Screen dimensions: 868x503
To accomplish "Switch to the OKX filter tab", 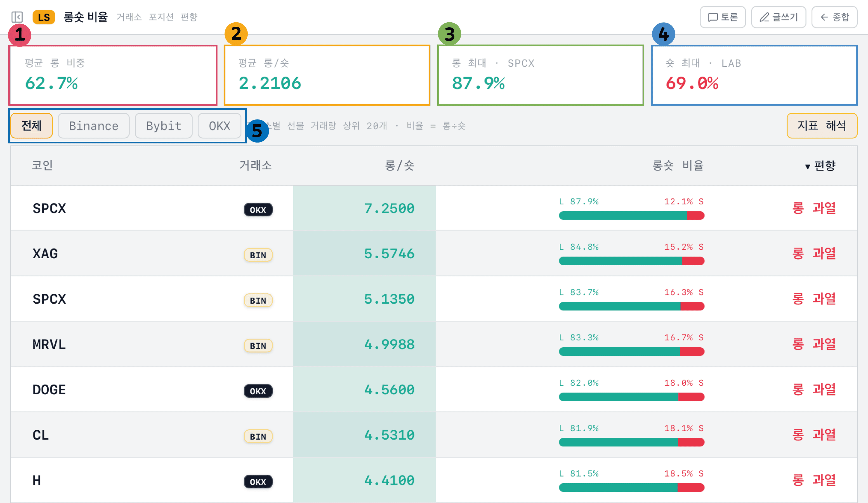I will coord(219,126).
